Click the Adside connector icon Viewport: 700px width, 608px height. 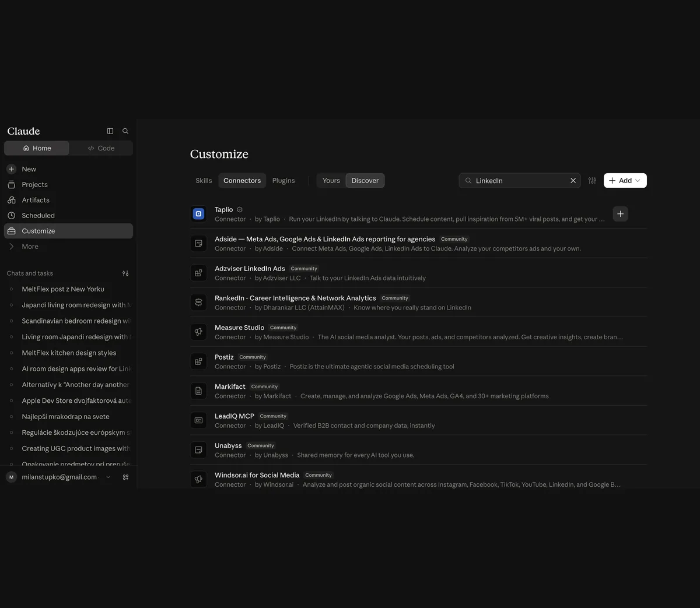[198, 243]
